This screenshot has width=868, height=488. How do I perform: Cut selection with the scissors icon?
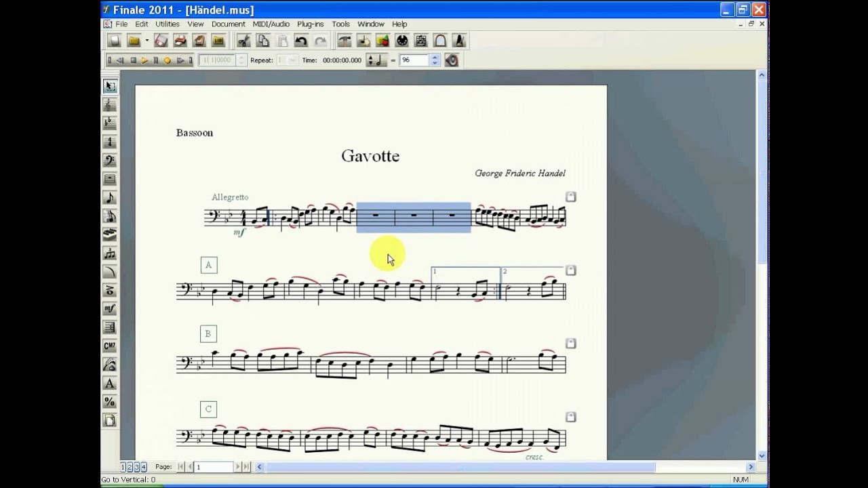click(x=243, y=41)
